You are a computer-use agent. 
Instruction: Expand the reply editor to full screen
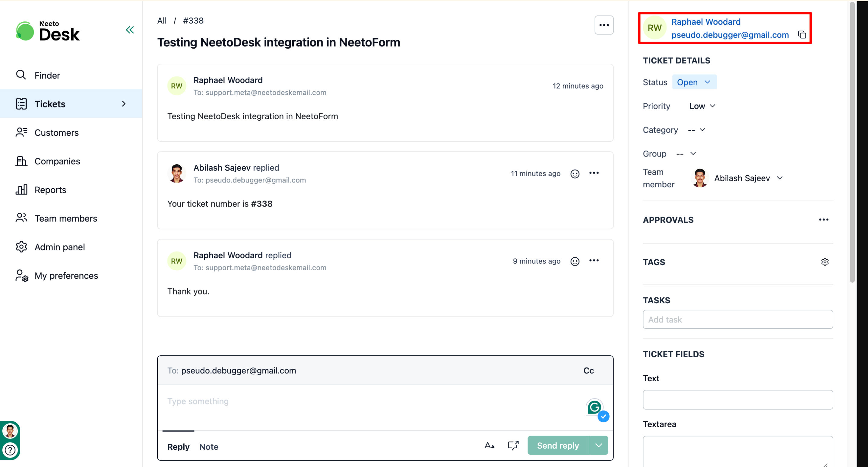pyautogui.click(x=513, y=446)
